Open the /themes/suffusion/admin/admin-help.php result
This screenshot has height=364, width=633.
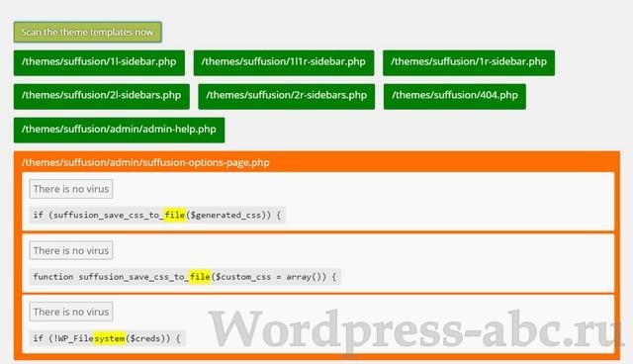point(119,130)
